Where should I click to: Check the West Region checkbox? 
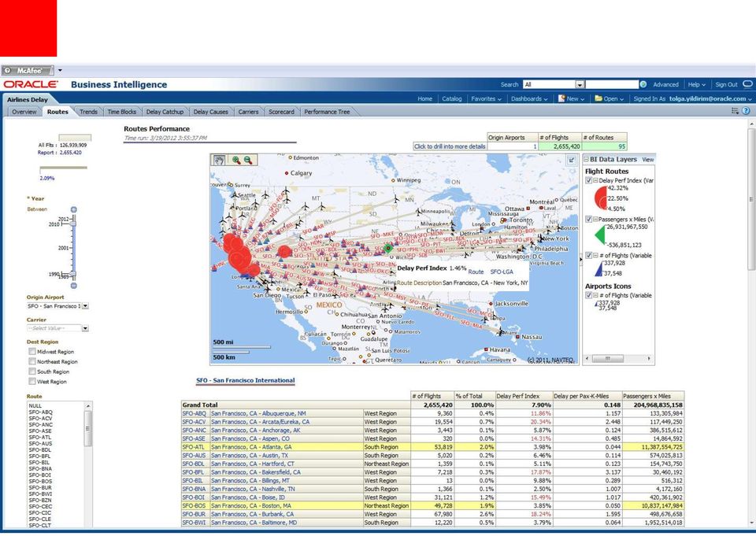31,381
